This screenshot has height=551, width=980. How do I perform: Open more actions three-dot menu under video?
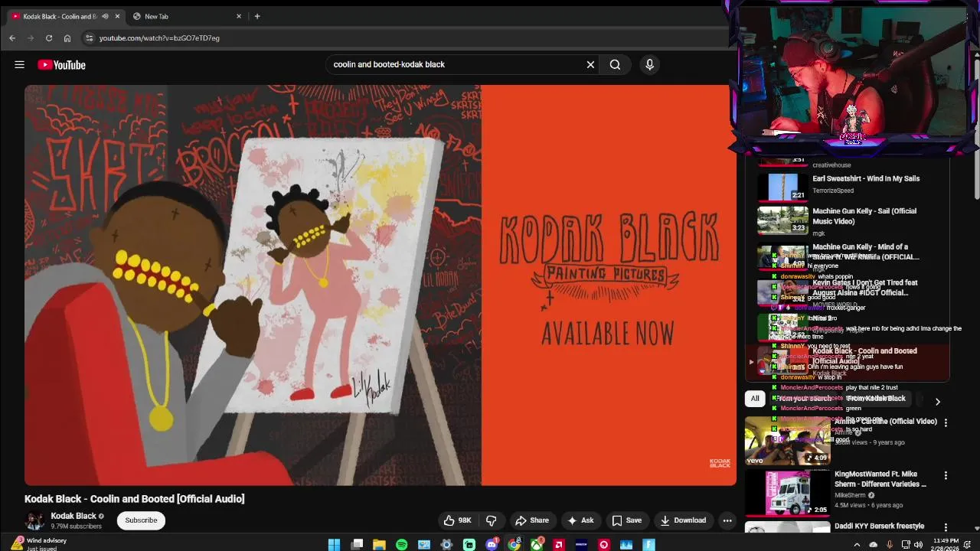[727, 520]
